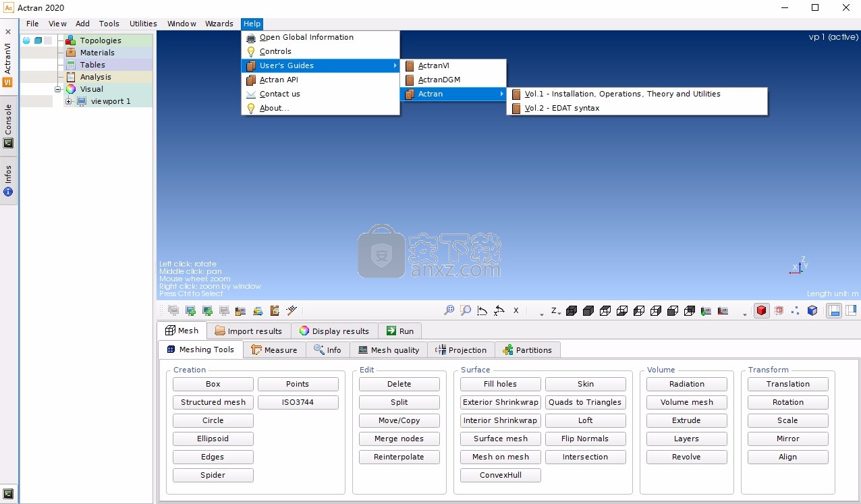Open the Z axis view dropdown arrow
The height and width of the screenshot is (504, 861).
[559, 313]
